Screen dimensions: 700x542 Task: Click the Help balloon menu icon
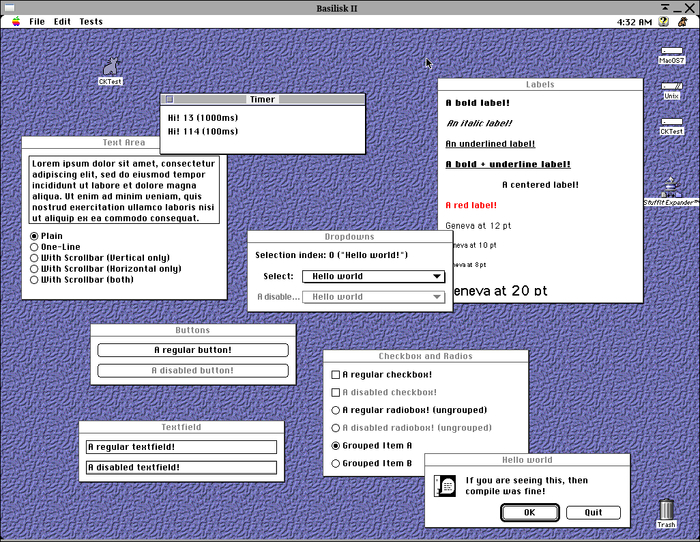click(x=663, y=21)
